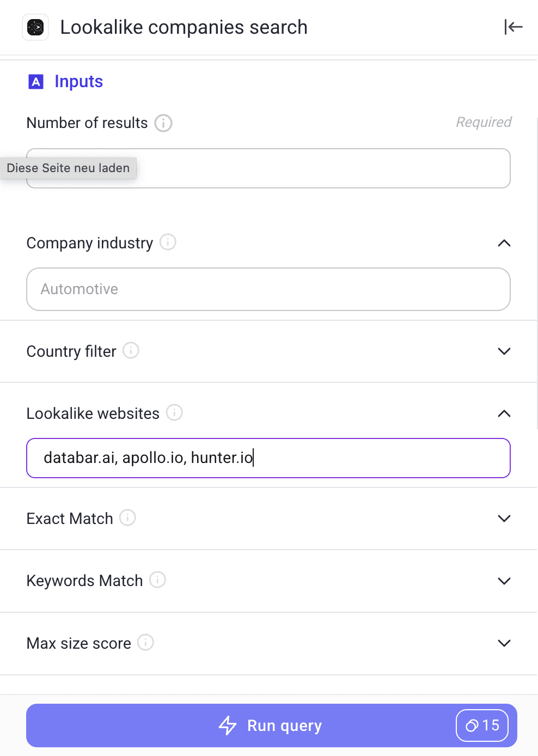538x756 pixels.
Task: Collapse the side panel with arrow icon
Action: tap(513, 27)
